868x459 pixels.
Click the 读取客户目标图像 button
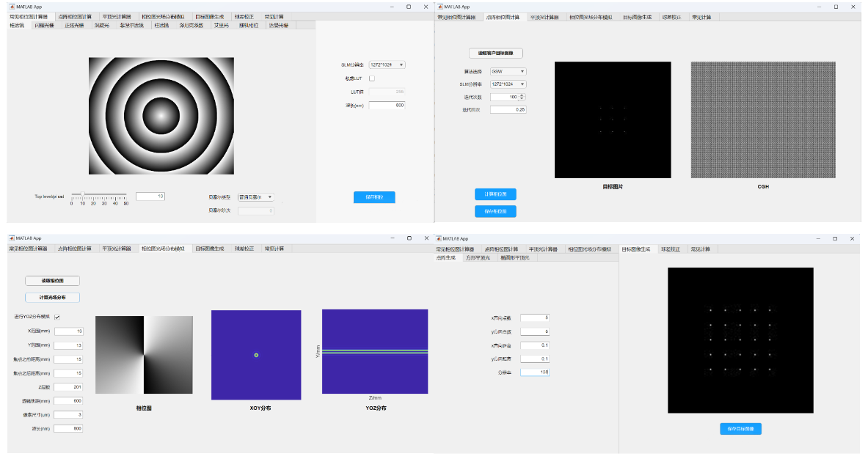pyautogui.click(x=496, y=53)
